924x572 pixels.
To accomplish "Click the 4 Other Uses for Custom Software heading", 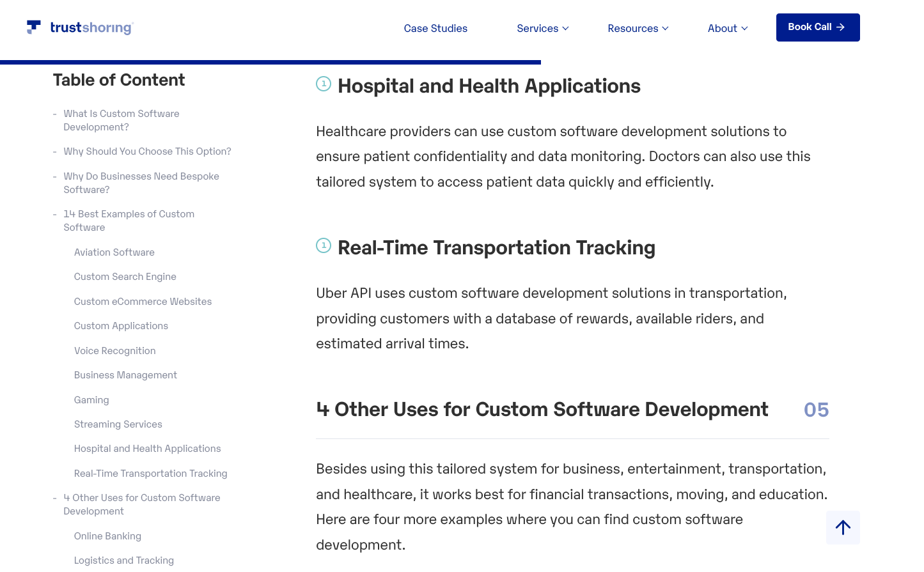I will click(542, 409).
